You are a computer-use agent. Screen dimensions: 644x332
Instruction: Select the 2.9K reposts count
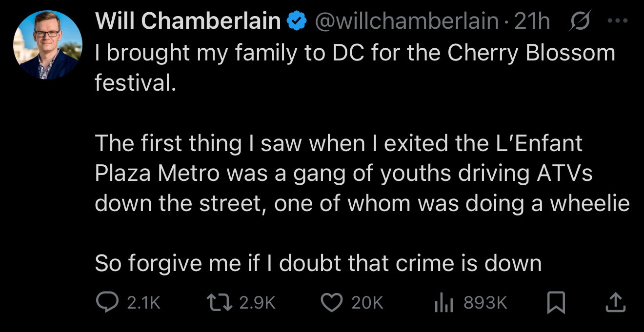pos(258,303)
